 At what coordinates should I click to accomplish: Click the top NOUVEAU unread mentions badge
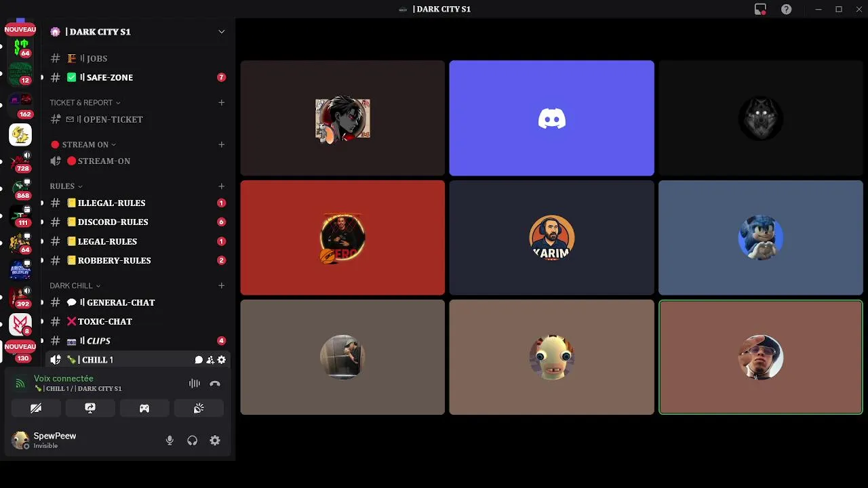[x=20, y=29]
